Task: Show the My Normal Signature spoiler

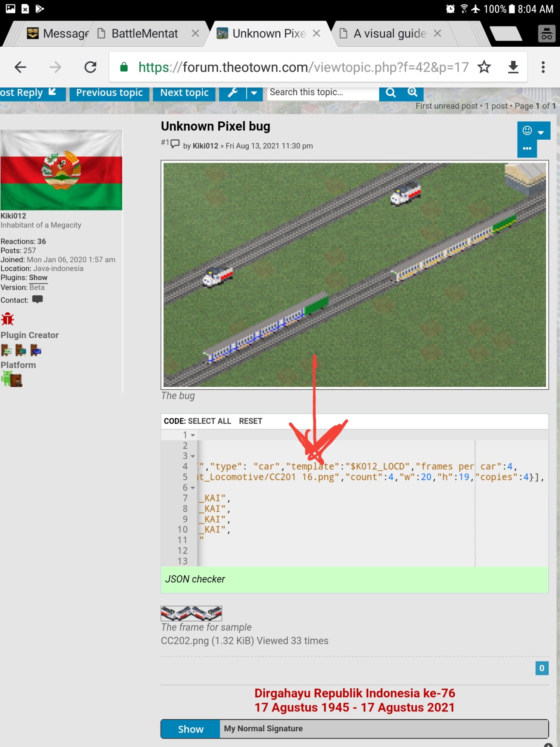Action: tap(190, 729)
